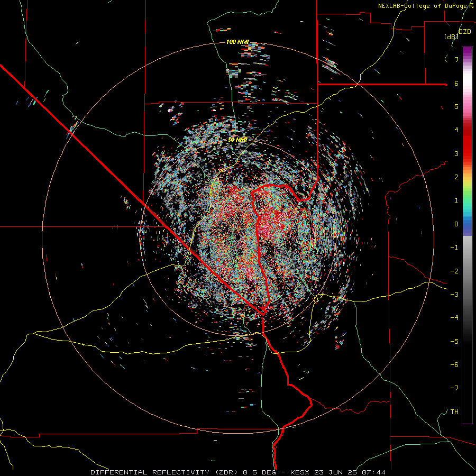This screenshot has height=476, width=476.
Task: Click the 4 dB scale label
Action: [456, 130]
